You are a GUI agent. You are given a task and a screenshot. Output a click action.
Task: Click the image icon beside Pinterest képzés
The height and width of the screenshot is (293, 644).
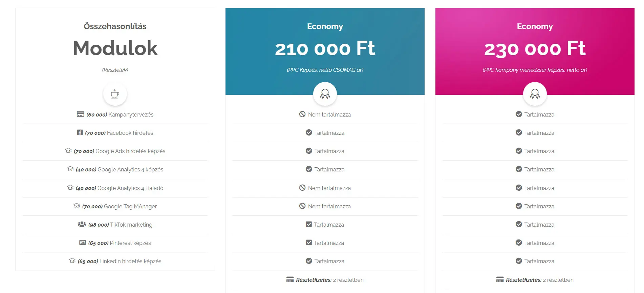coord(83,243)
